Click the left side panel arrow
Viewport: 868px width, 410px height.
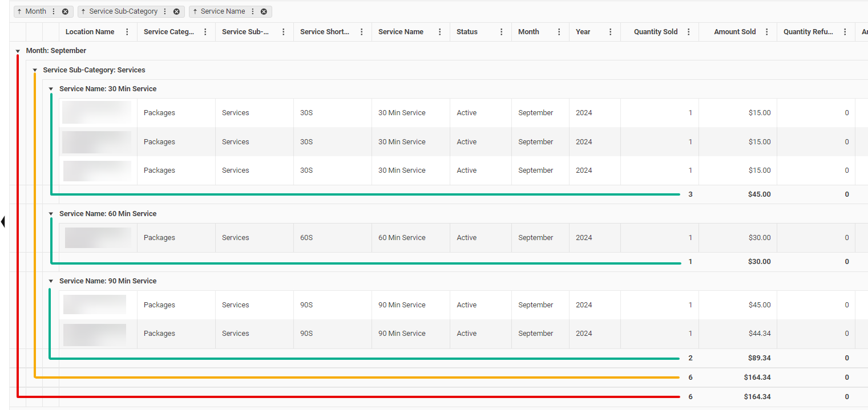click(x=3, y=221)
